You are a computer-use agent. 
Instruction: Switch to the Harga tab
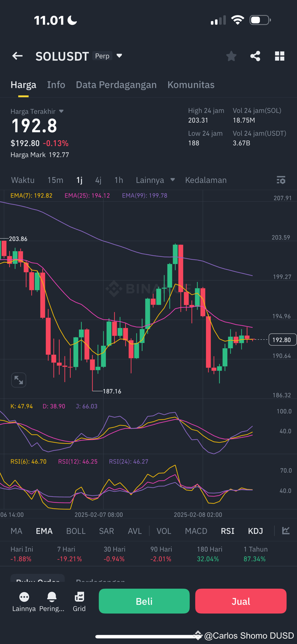point(23,85)
